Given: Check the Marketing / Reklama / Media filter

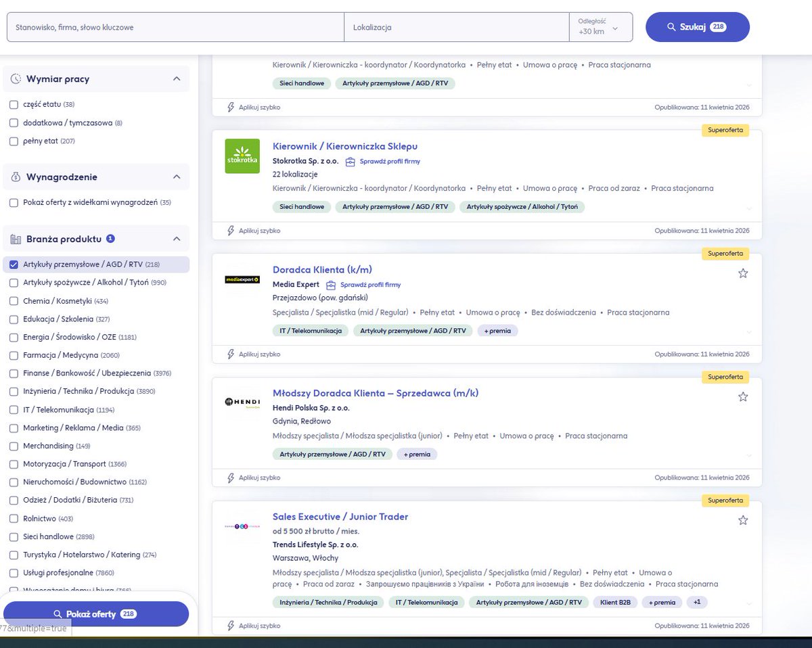Looking at the screenshot, I should point(14,427).
